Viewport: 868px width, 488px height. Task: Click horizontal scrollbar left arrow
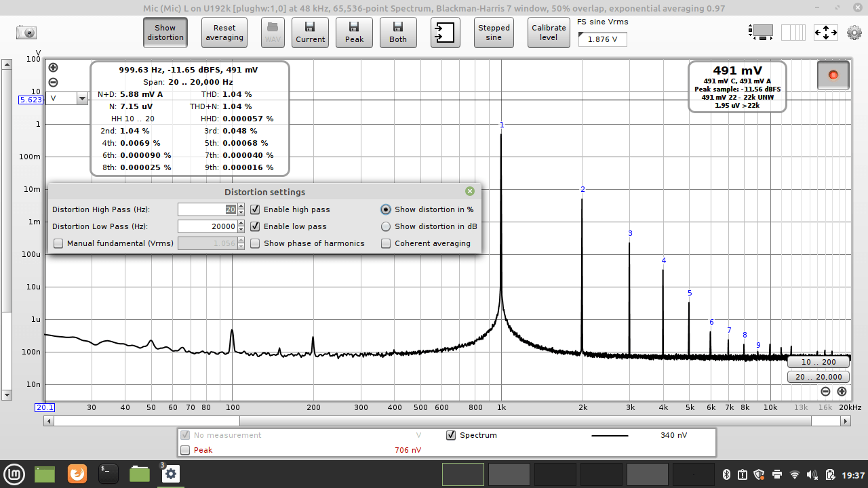(48, 421)
